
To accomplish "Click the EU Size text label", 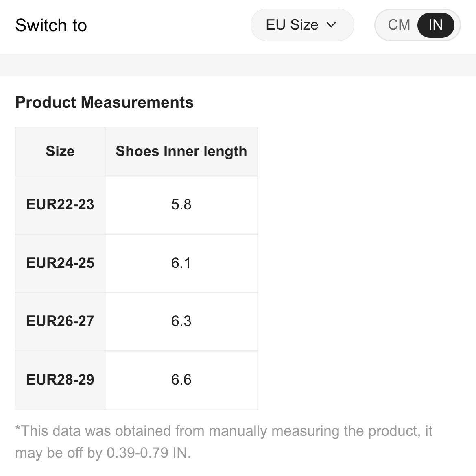I will 292,25.
